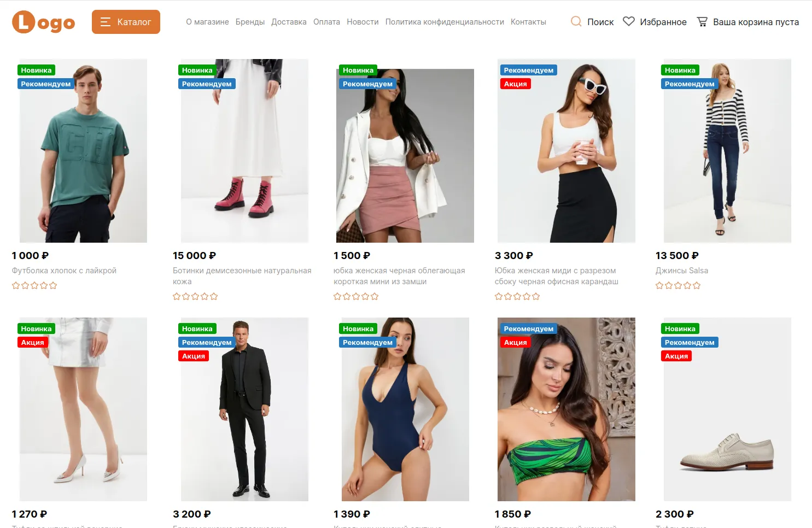Click the heart icon for Избранное
The image size is (812, 528).
click(629, 21)
